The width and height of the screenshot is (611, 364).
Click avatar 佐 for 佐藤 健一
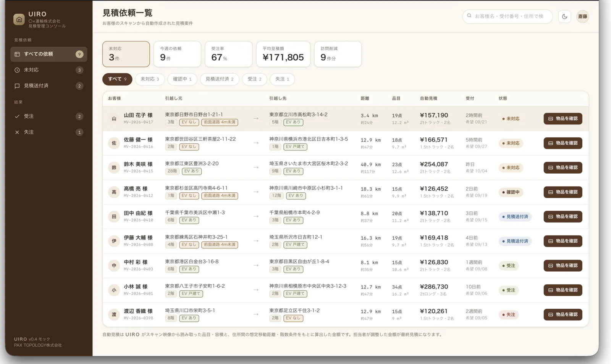point(114,143)
